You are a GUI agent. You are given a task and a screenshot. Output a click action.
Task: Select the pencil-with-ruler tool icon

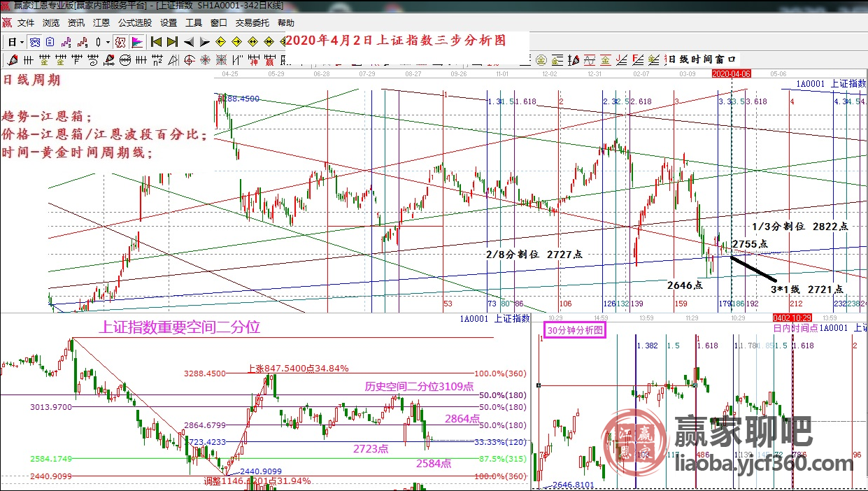[x=109, y=60]
